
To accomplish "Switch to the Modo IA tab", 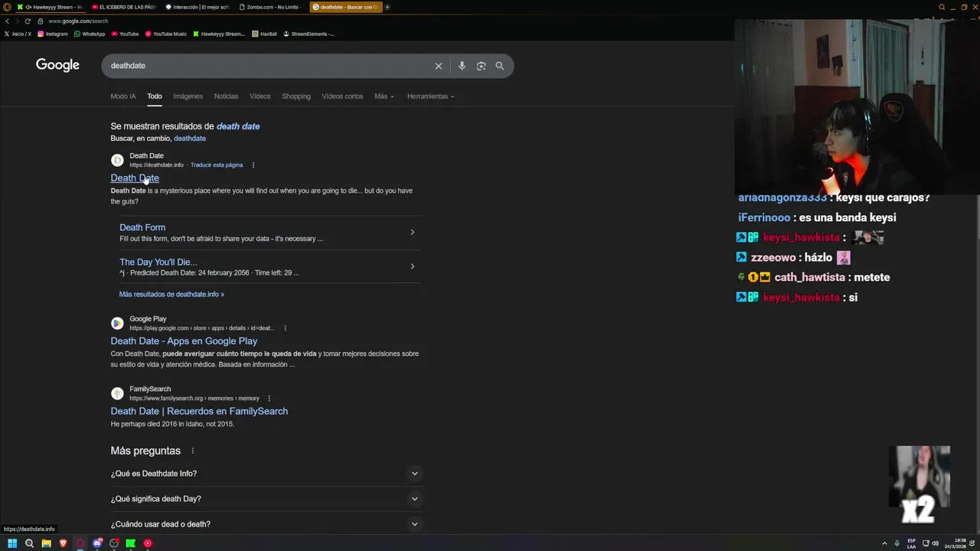I will pyautogui.click(x=123, y=96).
